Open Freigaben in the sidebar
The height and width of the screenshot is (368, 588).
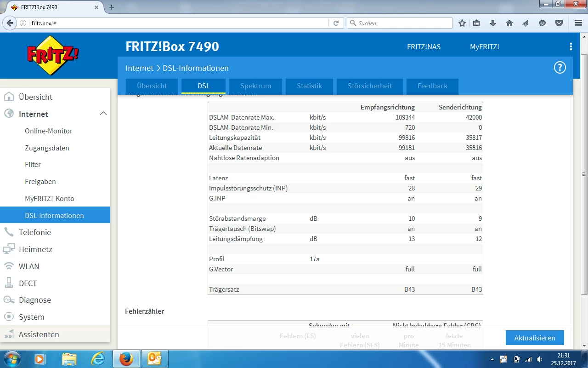pos(40,182)
